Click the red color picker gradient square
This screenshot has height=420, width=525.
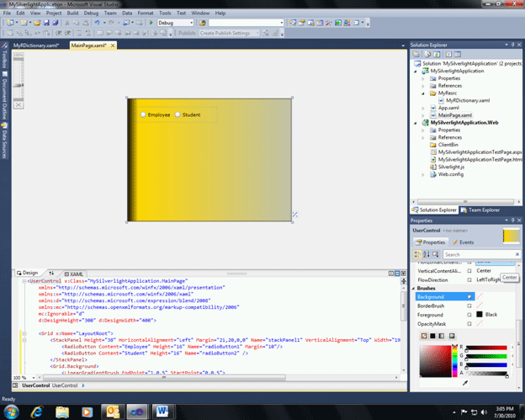pos(435,361)
